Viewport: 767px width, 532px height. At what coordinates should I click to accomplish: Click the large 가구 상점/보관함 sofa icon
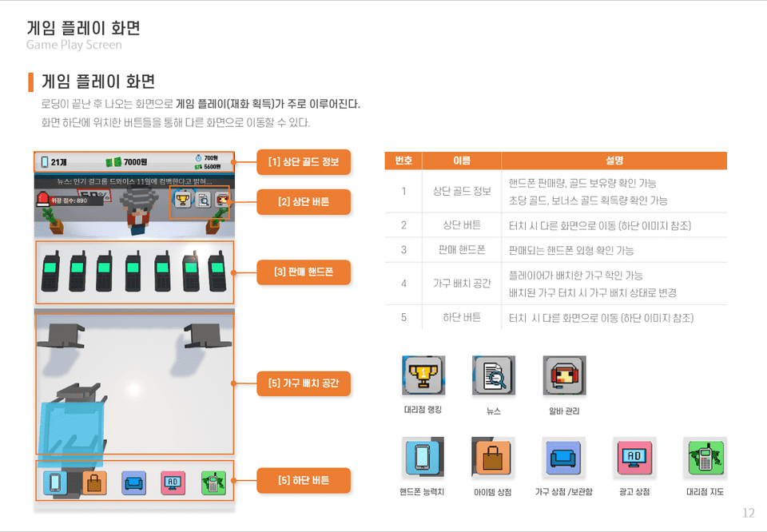click(563, 457)
